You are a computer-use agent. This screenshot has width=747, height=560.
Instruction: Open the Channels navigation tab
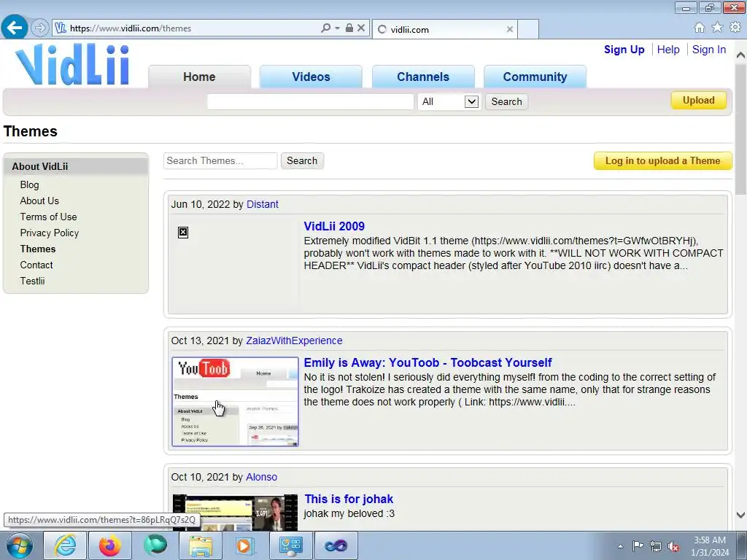point(423,77)
